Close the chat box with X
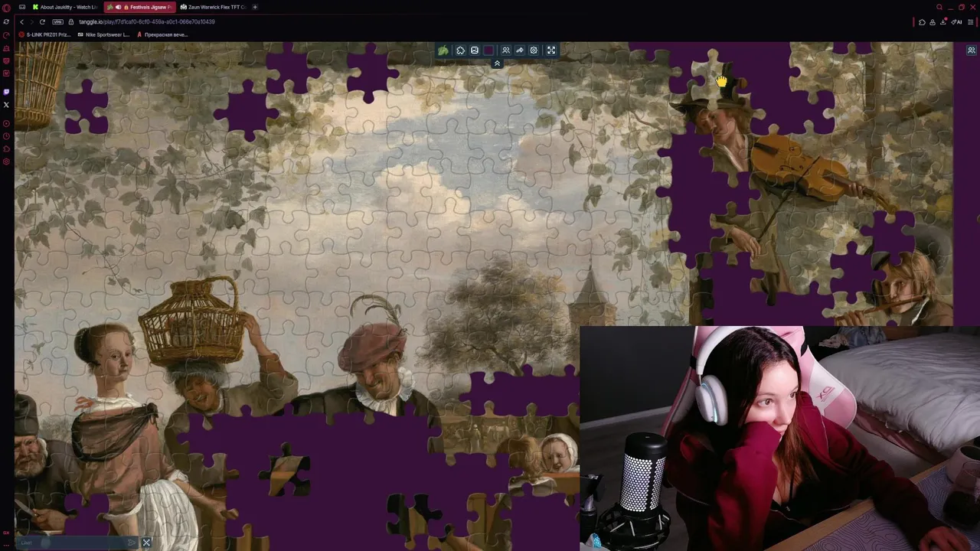This screenshot has width=980, height=551. coord(146,543)
